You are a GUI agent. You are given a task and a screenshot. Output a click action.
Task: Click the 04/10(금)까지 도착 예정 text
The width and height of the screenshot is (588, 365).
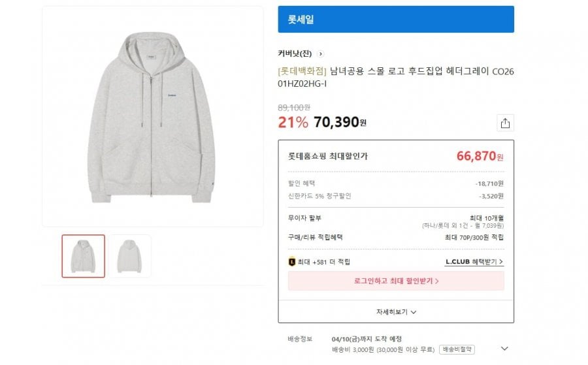pos(367,339)
